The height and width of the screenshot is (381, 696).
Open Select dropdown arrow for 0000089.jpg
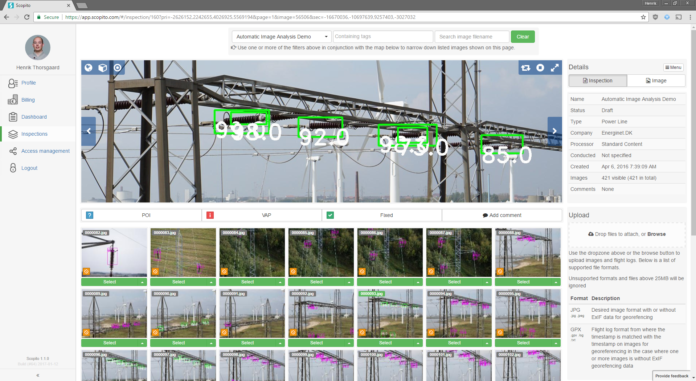pyautogui.click(x=142, y=343)
